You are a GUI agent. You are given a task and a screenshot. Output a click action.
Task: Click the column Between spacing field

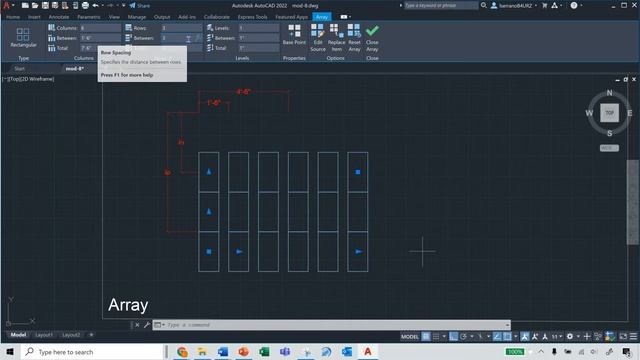[100, 38]
